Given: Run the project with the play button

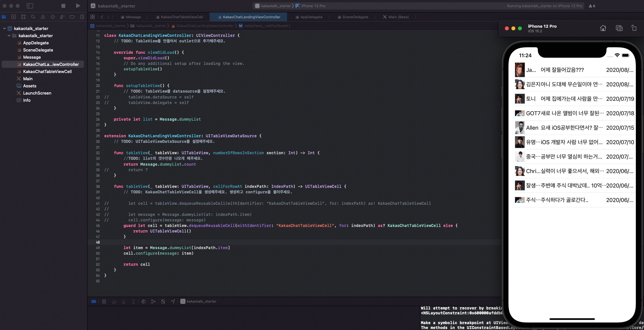Looking at the screenshot, I should click(78, 6).
